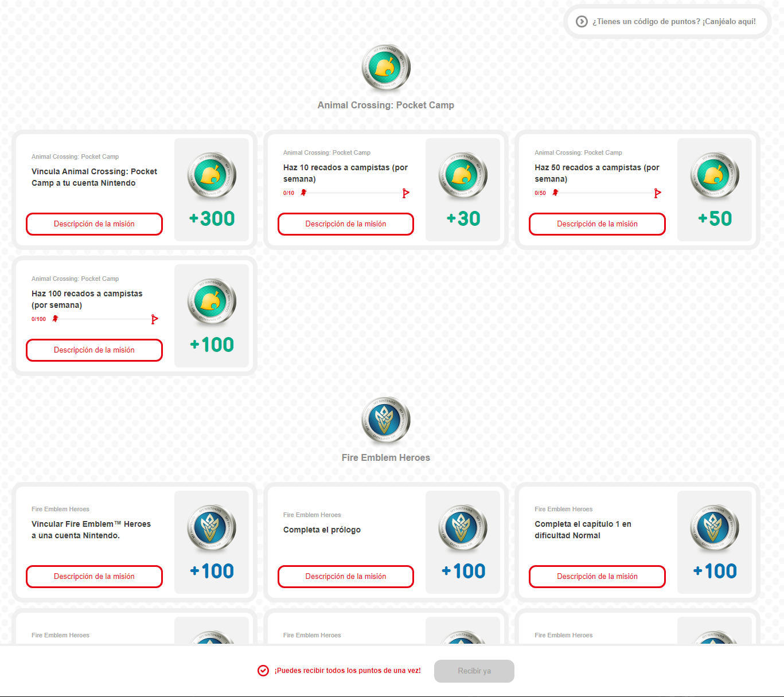The height and width of the screenshot is (697, 784).
Task: Click +100 points in Haz 100 recados card
Action: 212,344
